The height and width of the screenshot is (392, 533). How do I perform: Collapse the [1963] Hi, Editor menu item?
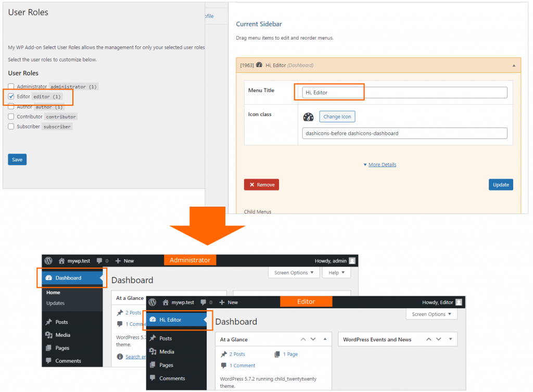coord(514,65)
